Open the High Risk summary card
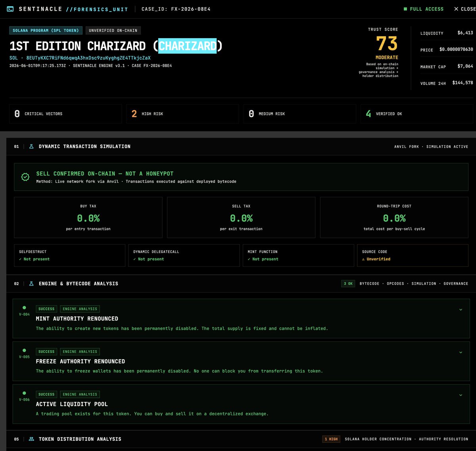This screenshot has width=476, height=451. click(182, 114)
